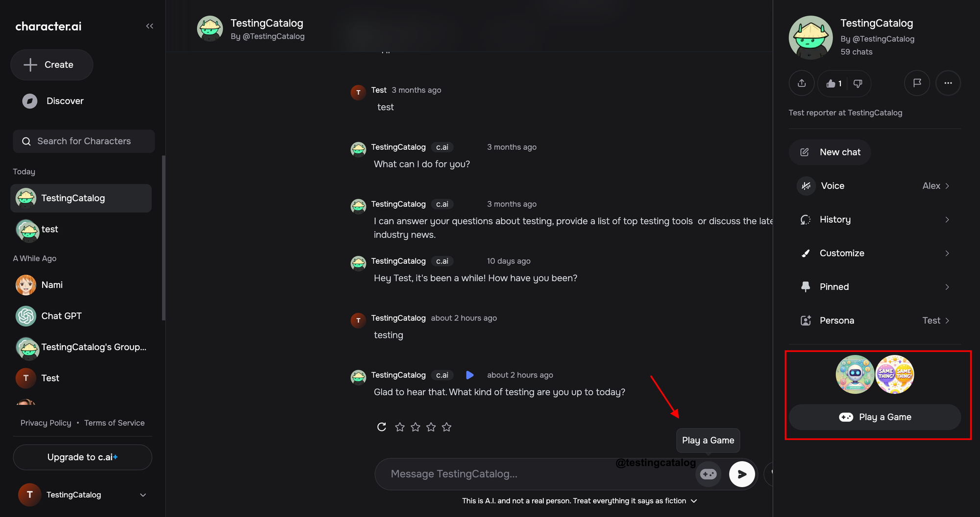Image resolution: width=980 pixels, height=517 pixels.
Task: Open the game controller icon in message bar
Action: (x=708, y=474)
